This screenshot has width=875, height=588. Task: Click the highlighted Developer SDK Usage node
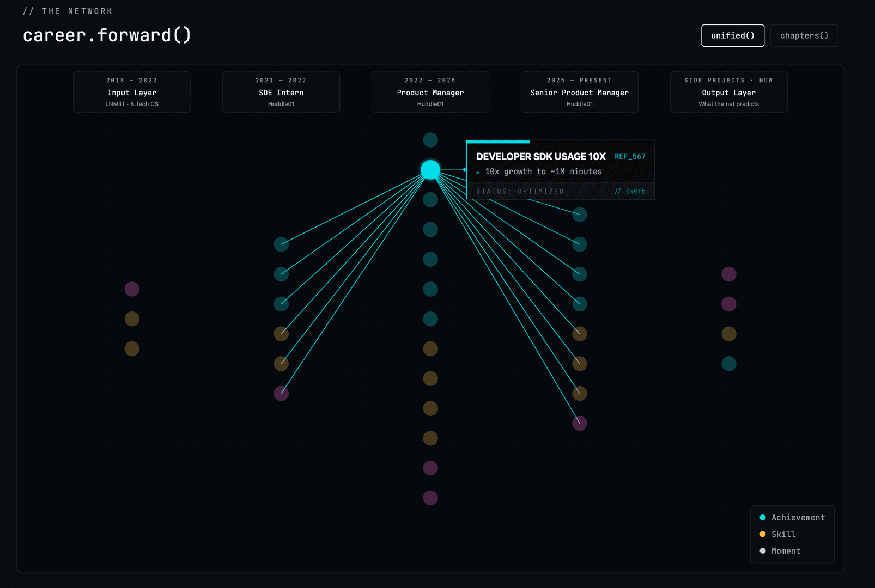[430, 170]
